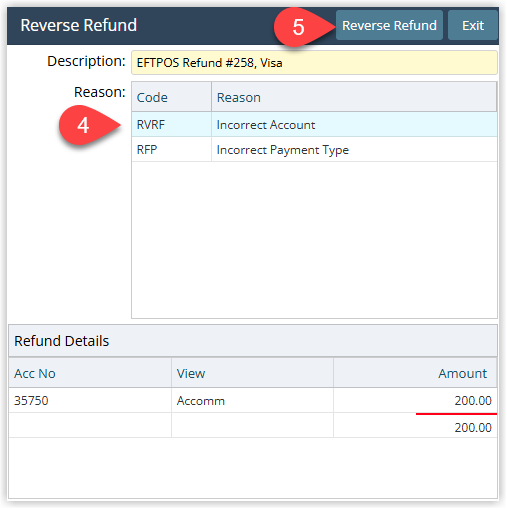
Task: Click the Exit button
Action: (473, 25)
